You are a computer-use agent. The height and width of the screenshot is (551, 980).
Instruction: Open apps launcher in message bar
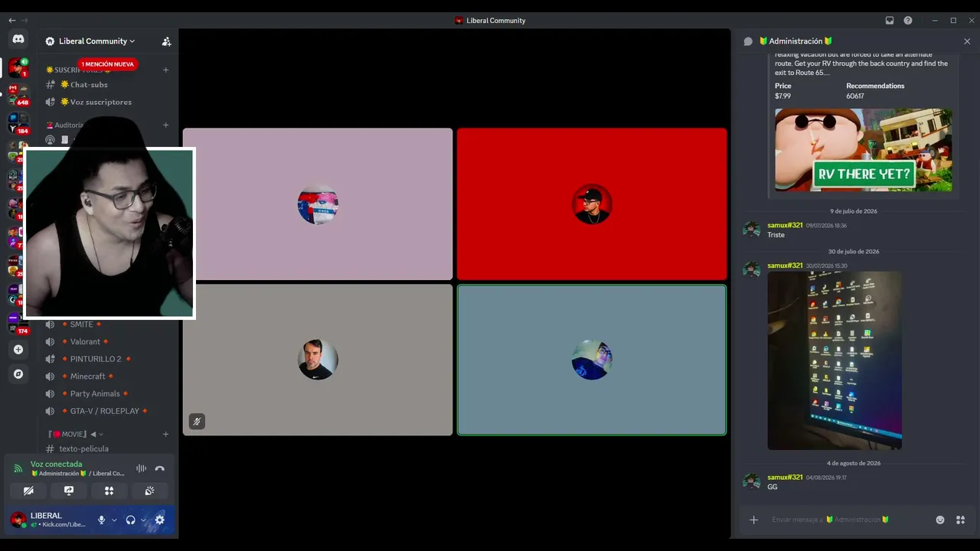coord(960,520)
